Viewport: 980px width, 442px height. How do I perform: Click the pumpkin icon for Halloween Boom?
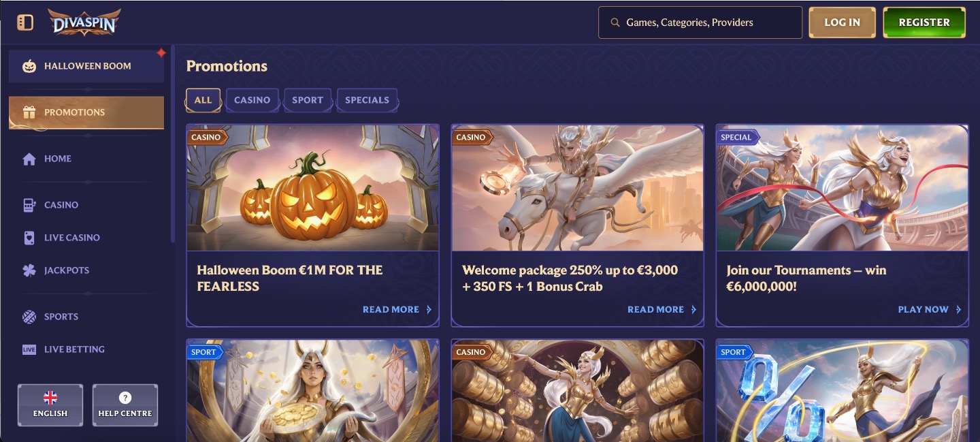[29, 66]
